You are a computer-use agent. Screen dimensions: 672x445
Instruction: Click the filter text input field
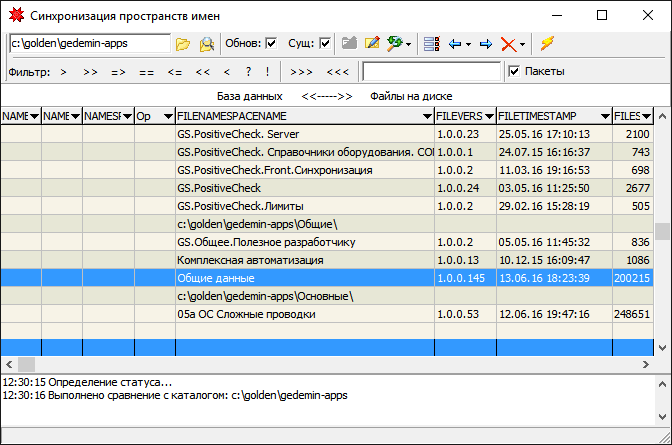[x=431, y=72]
